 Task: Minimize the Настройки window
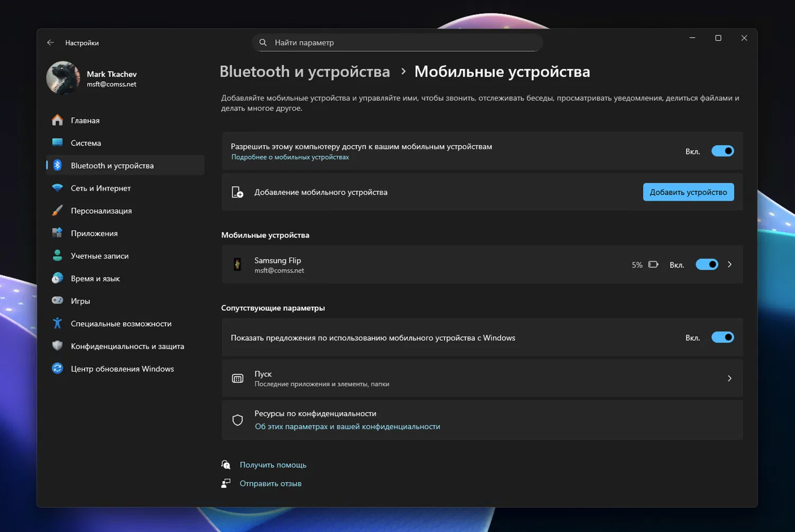pyautogui.click(x=692, y=38)
